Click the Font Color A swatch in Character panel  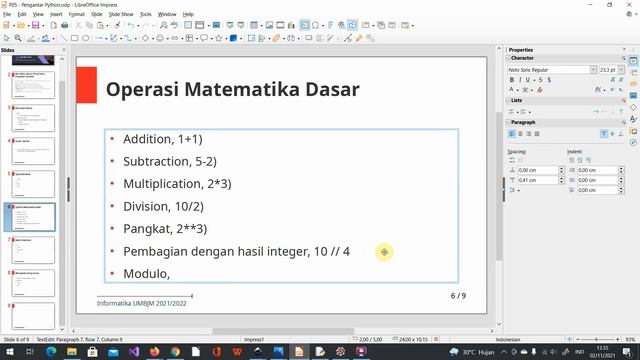click(511, 90)
